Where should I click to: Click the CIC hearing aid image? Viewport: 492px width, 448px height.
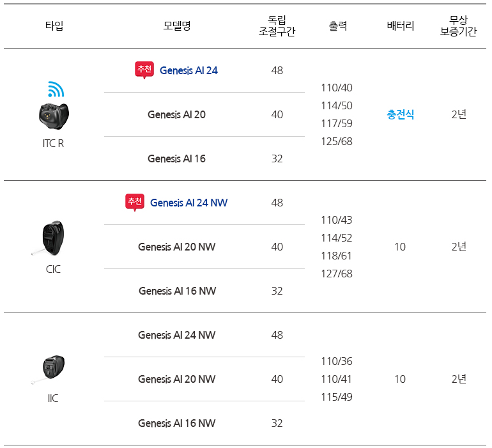click(x=52, y=238)
